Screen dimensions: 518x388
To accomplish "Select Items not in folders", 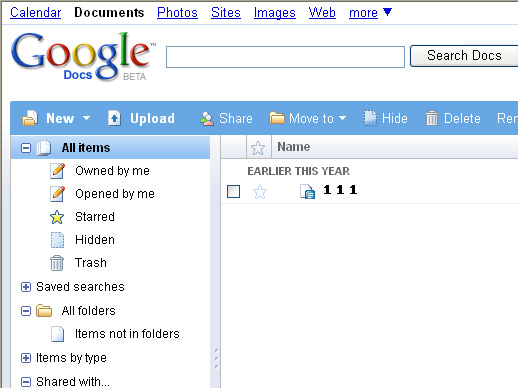I will coord(127,334).
